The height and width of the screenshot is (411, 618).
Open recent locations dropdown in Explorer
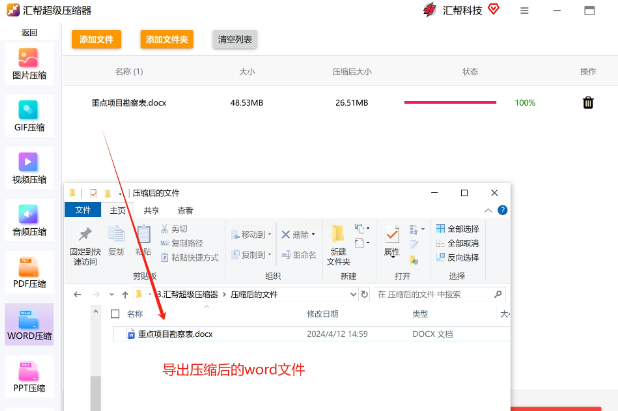[x=112, y=294]
